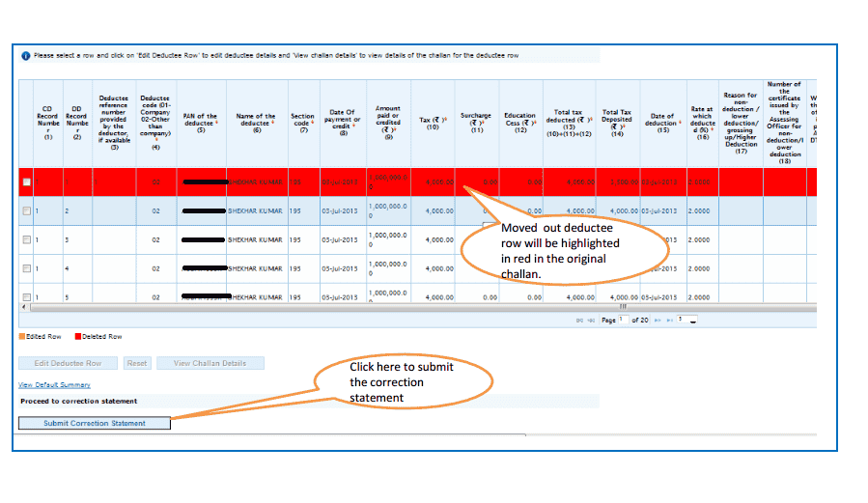
Task: Select checkbox for DD record number 2
Action: pos(27,210)
